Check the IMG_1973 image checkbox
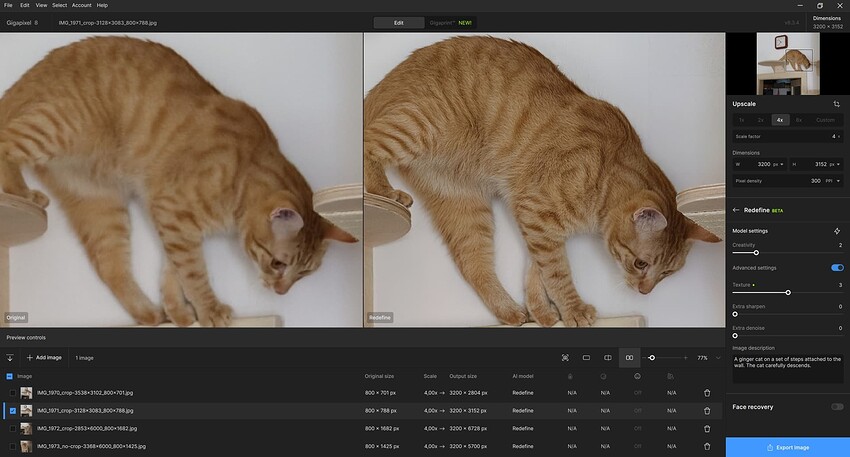Image resolution: width=850 pixels, height=457 pixels. (13, 446)
